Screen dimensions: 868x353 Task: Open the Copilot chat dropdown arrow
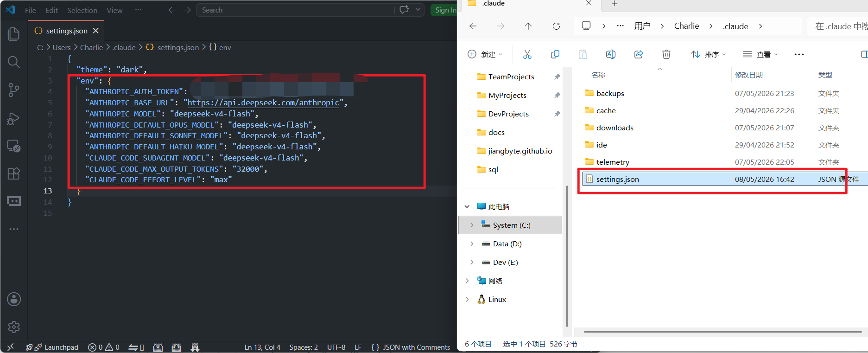pos(418,10)
